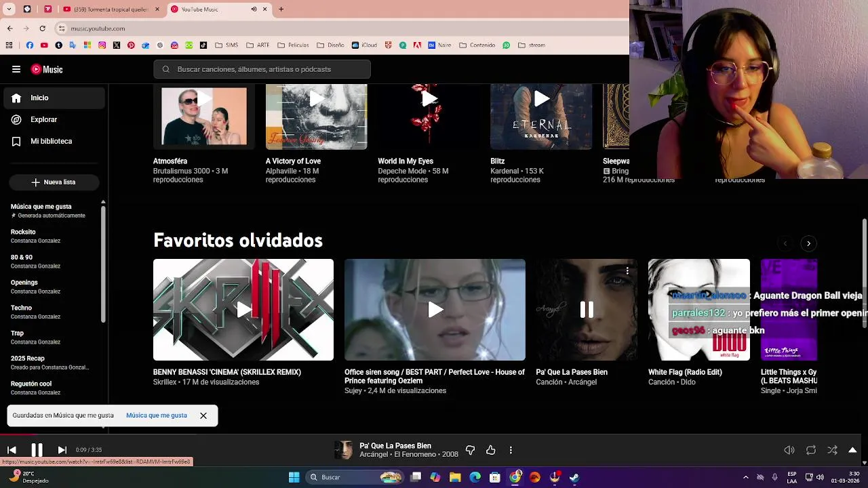Play the Office siren song thumbnail
Screen dimensions: 868x488
point(435,310)
